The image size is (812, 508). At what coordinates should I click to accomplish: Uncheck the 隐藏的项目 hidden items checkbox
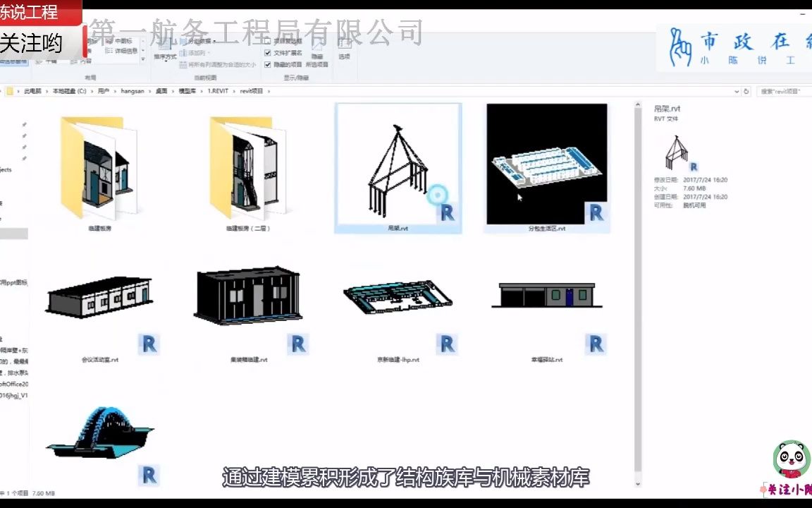(267, 65)
